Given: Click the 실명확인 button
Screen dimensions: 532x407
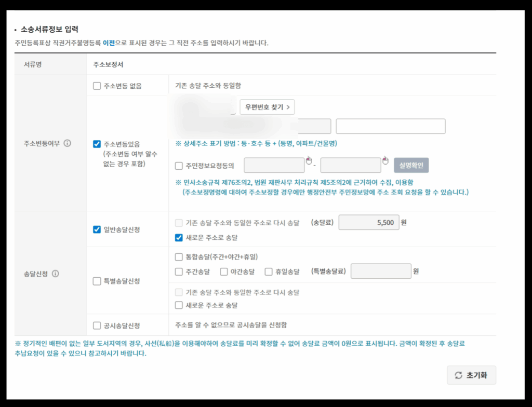Looking at the screenshot, I should (411, 166).
